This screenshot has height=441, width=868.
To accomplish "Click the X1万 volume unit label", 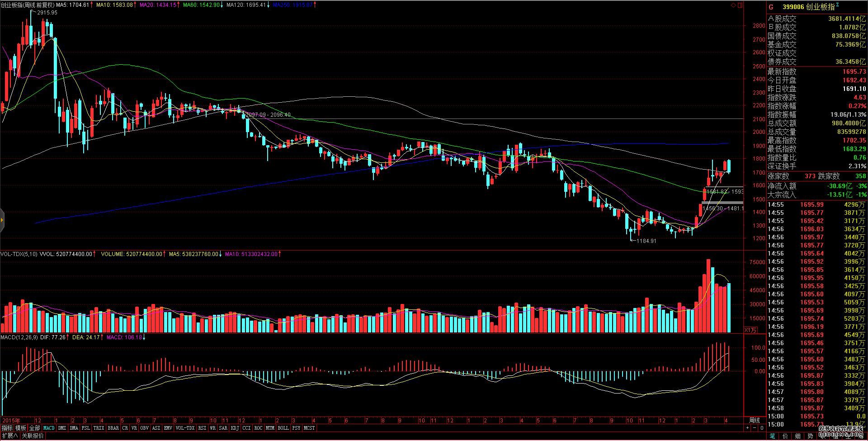I will tap(750, 330).
